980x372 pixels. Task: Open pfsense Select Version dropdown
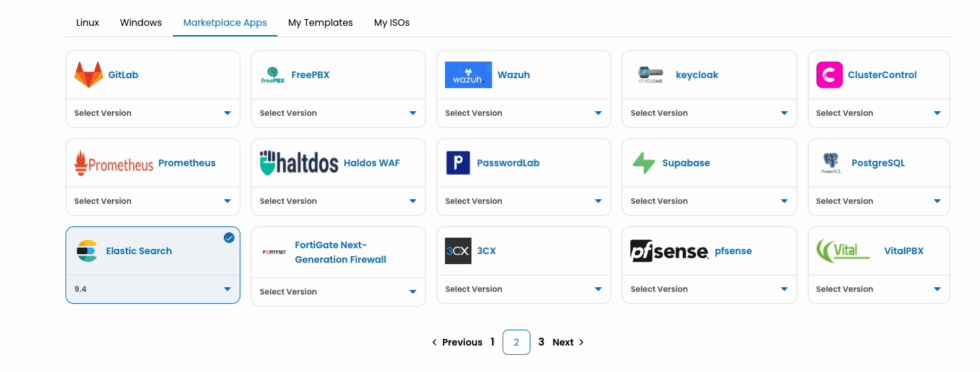click(709, 289)
